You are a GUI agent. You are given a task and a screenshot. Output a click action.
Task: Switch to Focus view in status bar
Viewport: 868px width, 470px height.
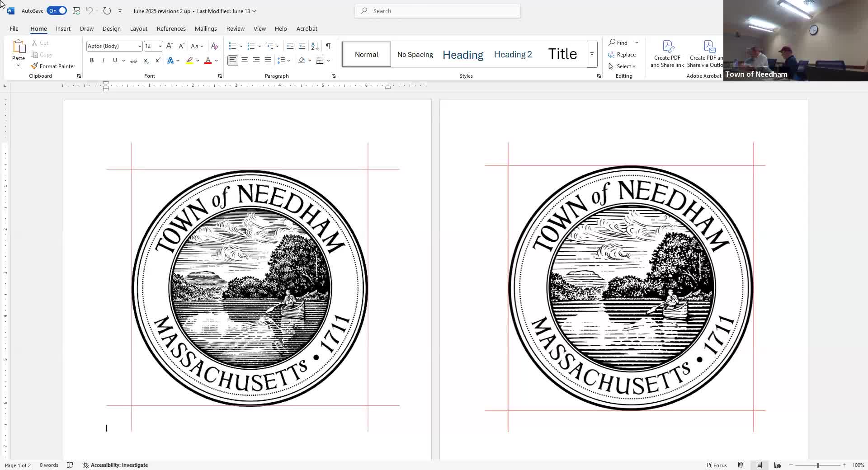pos(717,465)
